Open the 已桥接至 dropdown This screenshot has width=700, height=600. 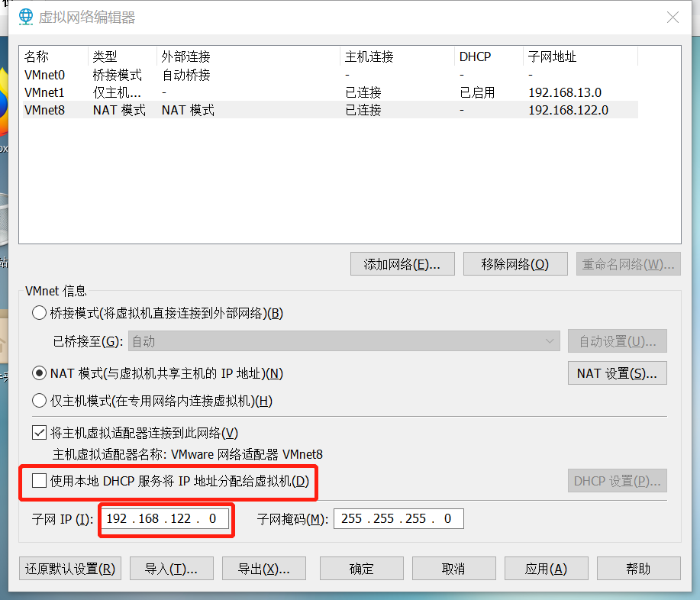coord(344,341)
